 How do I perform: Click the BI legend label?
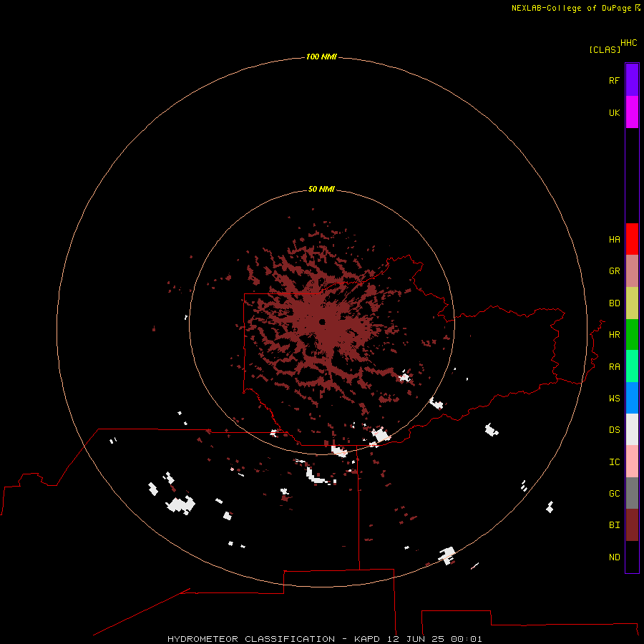614,525
